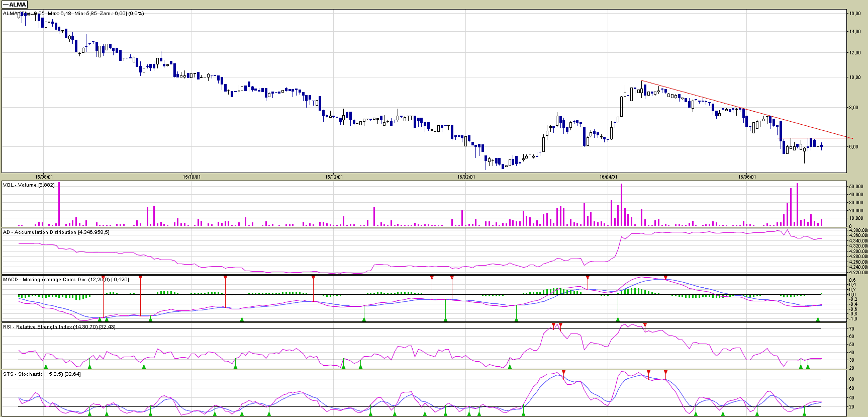Click rightmost green buy arrow in RSI panel
This screenshot has width=868, height=417.
coord(808,366)
